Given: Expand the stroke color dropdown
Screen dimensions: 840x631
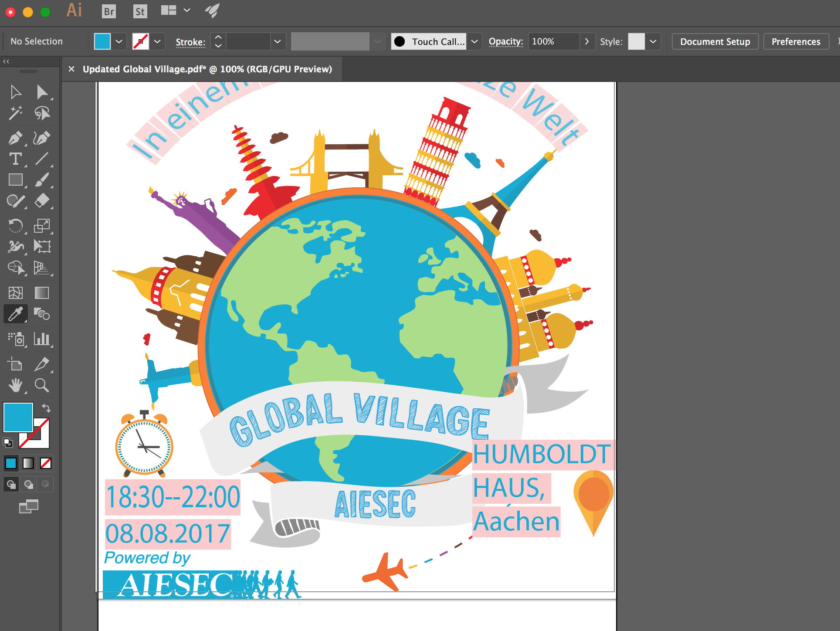Looking at the screenshot, I should (x=157, y=41).
